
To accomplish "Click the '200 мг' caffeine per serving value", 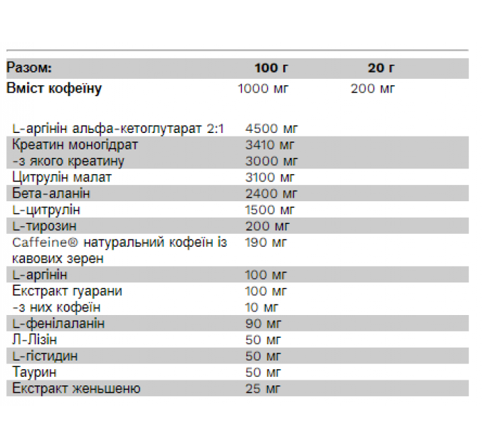I will [372, 89].
